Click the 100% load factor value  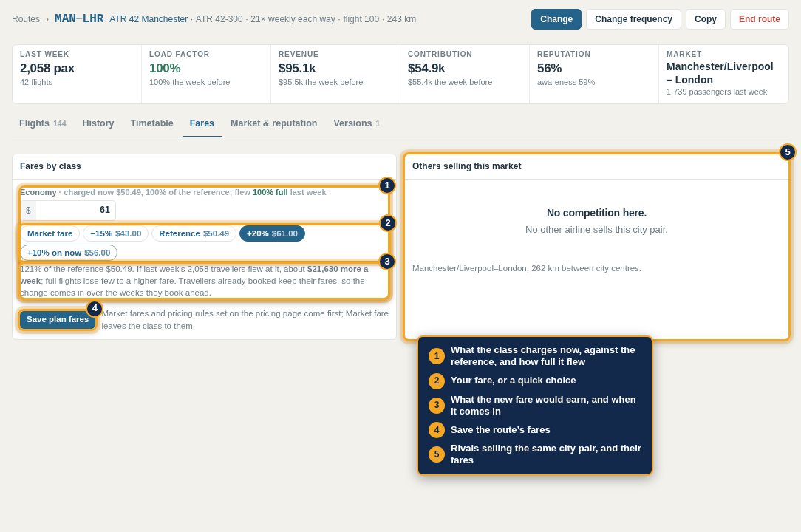[x=165, y=68]
